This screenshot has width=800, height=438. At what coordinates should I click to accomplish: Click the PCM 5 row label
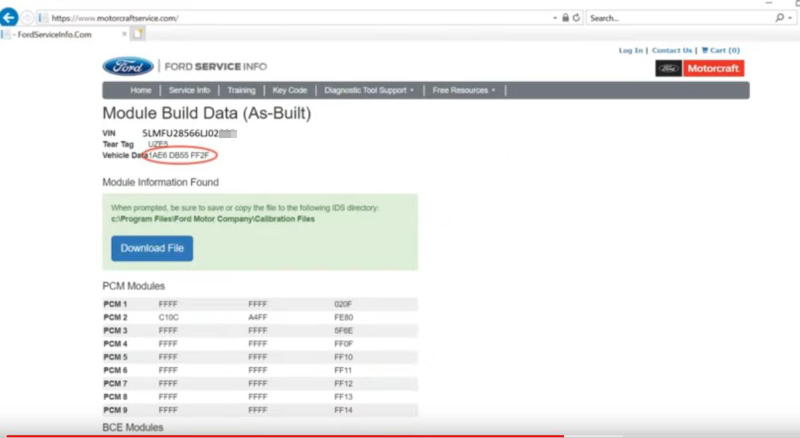pos(115,357)
